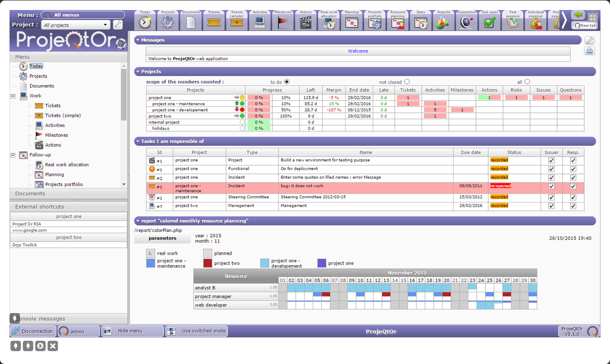Select Real work allocation in menu tree

tap(67, 165)
